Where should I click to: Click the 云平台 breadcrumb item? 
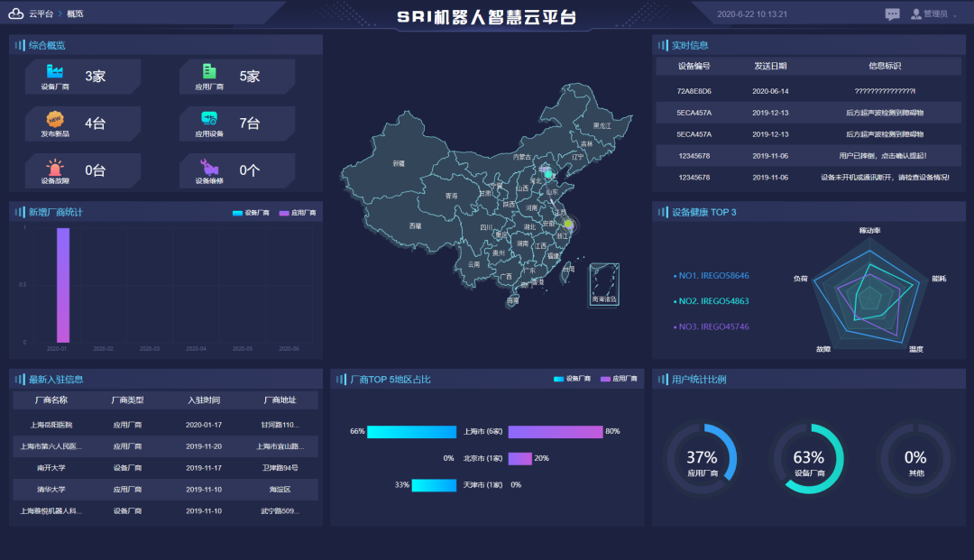[41, 14]
